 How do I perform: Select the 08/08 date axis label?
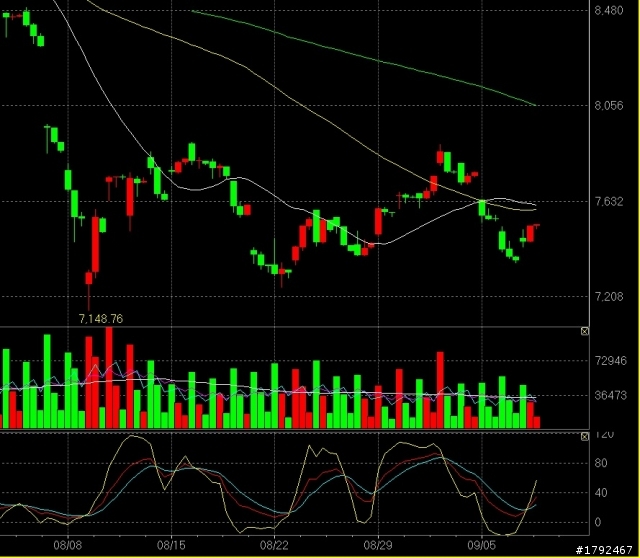68,545
